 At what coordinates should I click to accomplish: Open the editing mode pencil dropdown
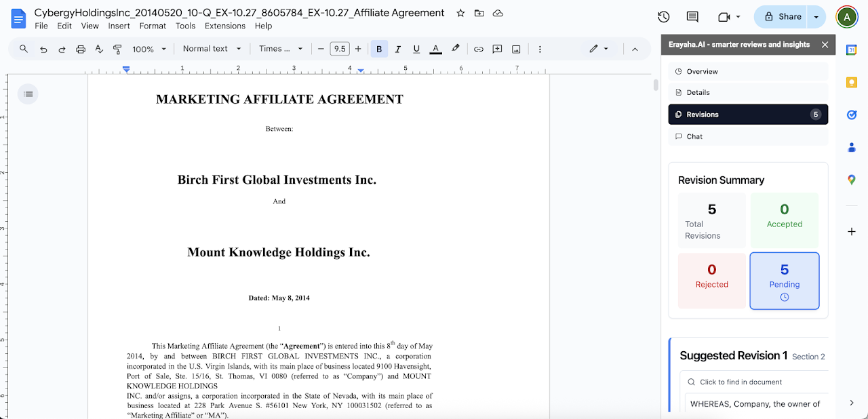click(x=599, y=49)
